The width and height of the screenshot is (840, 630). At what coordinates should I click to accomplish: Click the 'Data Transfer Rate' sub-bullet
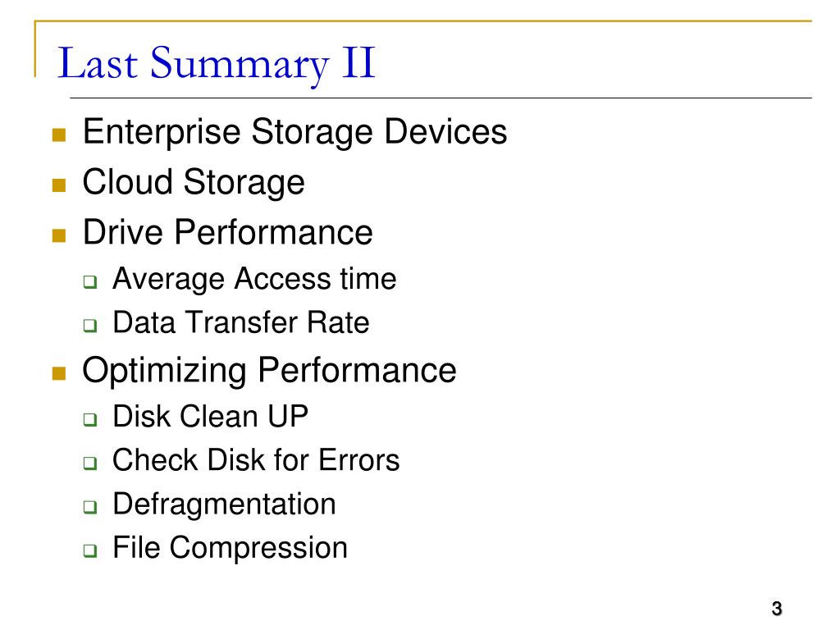pos(241,322)
